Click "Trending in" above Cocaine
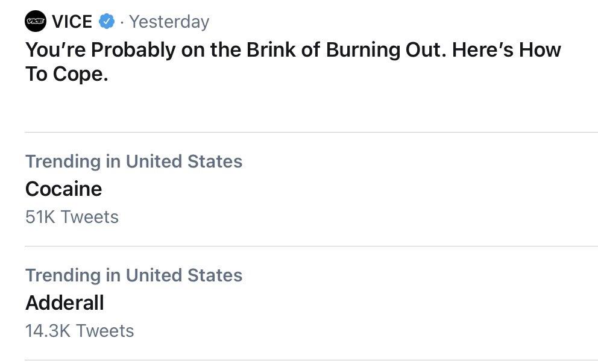598x364 pixels. (x=73, y=162)
